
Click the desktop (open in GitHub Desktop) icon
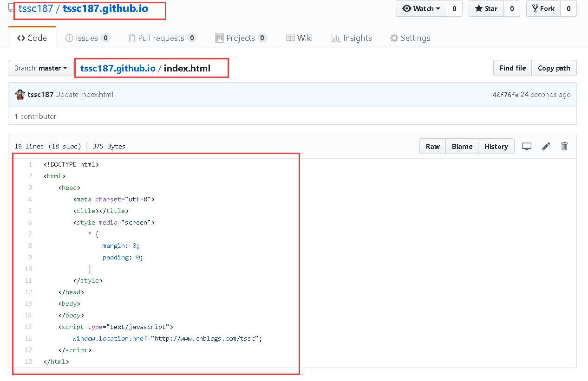point(527,146)
